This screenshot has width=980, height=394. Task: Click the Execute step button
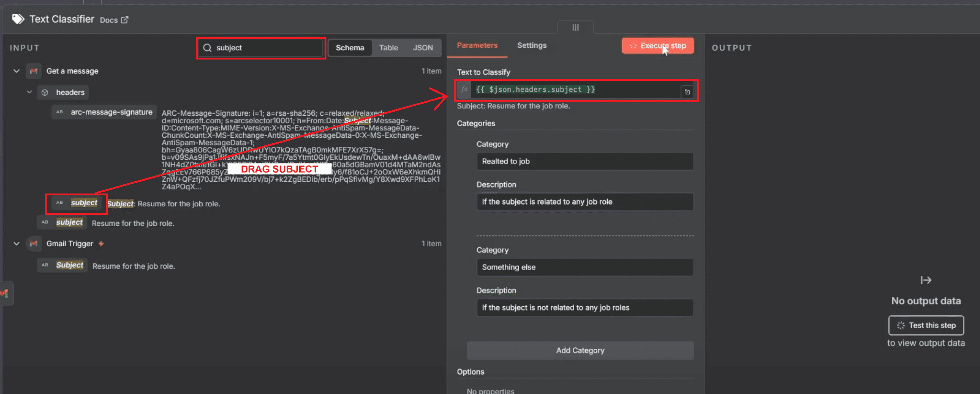(x=657, y=46)
